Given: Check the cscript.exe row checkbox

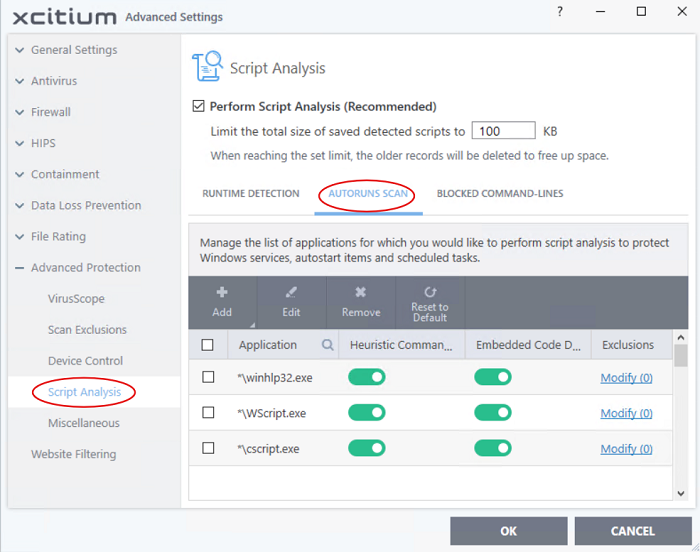Looking at the screenshot, I should click(x=208, y=448).
